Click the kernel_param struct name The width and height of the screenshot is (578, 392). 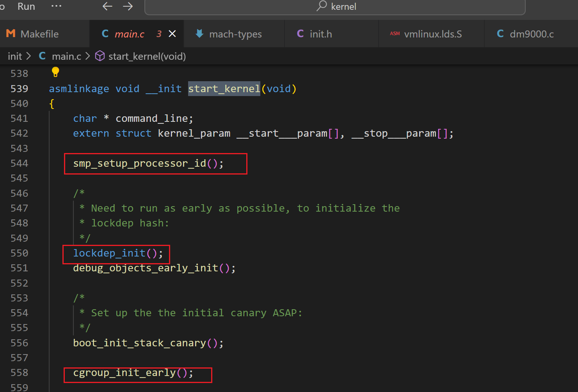[194, 134]
